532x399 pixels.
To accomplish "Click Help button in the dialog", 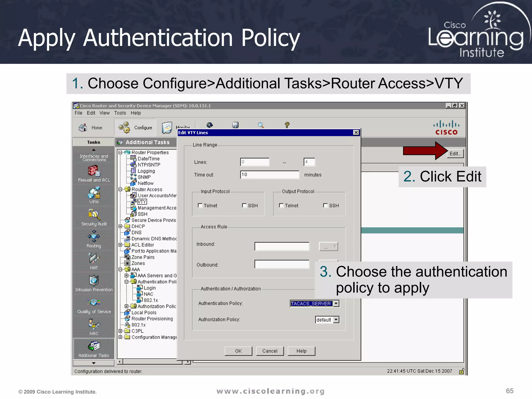I will pos(301,351).
